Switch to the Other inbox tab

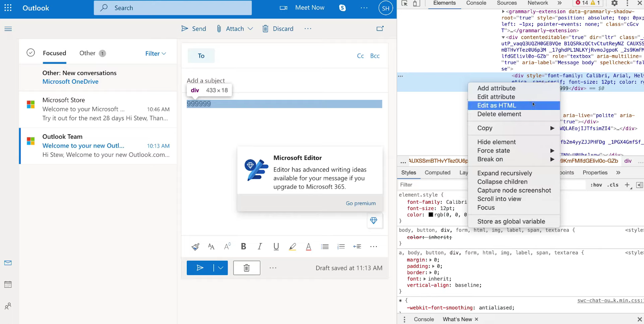pyautogui.click(x=87, y=53)
